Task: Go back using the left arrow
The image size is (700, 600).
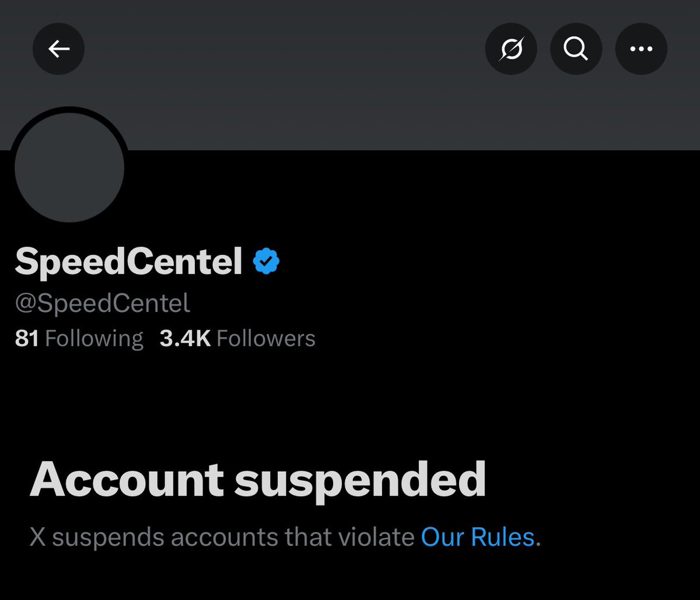Action: click(x=58, y=49)
